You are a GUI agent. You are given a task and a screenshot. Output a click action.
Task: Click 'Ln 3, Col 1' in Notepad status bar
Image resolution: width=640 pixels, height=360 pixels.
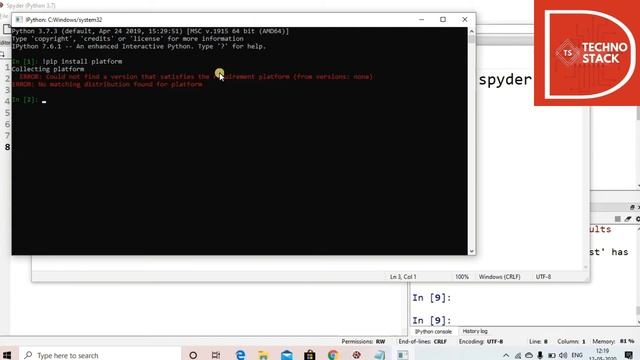pyautogui.click(x=403, y=277)
